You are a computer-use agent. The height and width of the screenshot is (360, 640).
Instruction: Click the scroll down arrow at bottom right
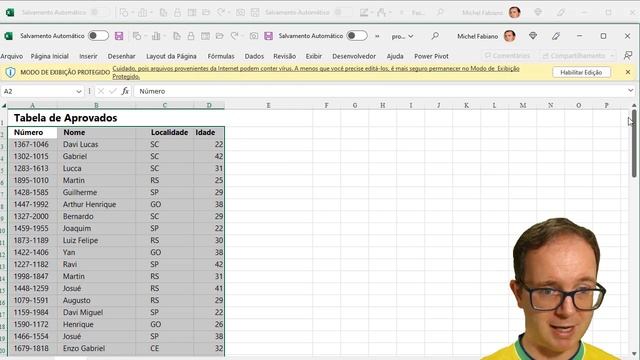pyautogui.click(x=634, y=354)
